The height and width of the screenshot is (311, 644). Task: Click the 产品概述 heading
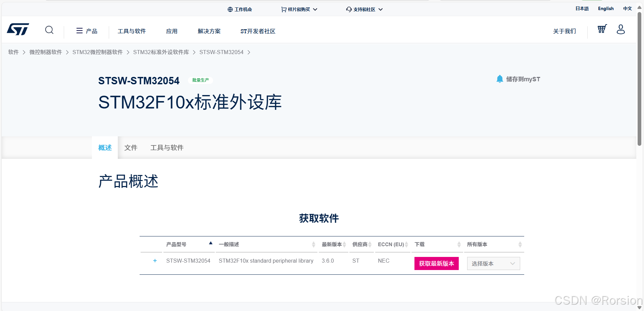coord(128,181)
